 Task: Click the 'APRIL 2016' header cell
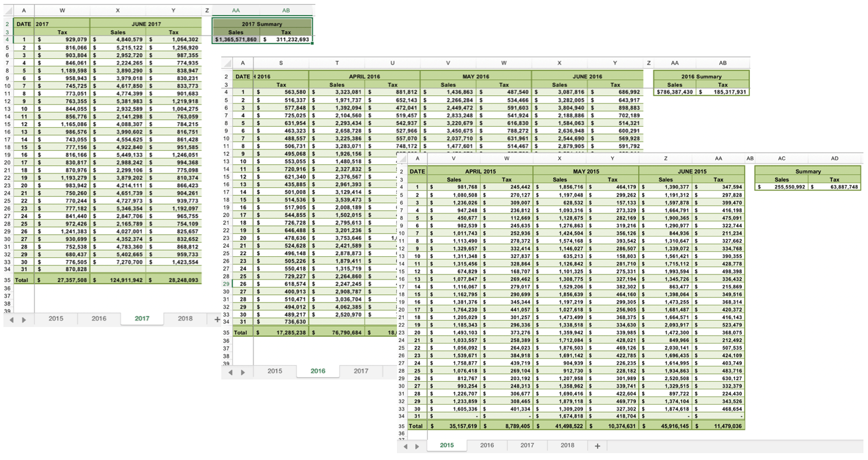[x=364, y=76]
